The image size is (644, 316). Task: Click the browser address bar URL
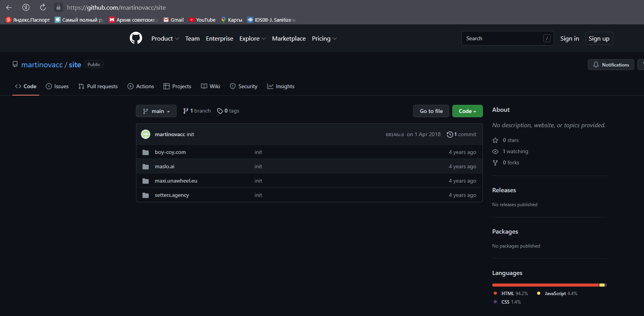coord(116,7)
